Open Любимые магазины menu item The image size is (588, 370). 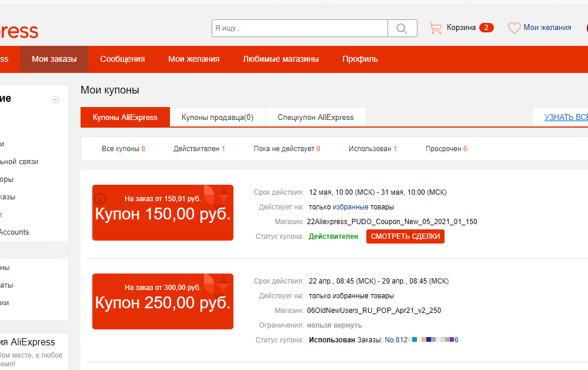click(x=281, y=59)
